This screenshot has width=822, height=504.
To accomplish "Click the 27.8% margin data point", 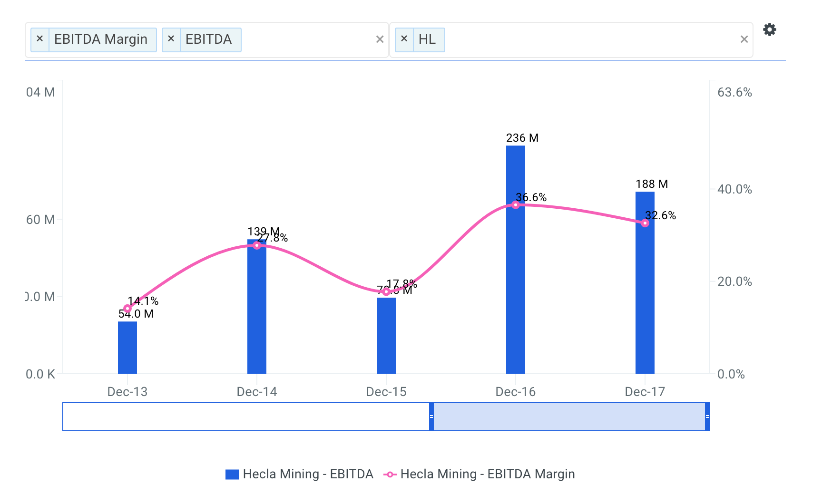I will 257,245.
